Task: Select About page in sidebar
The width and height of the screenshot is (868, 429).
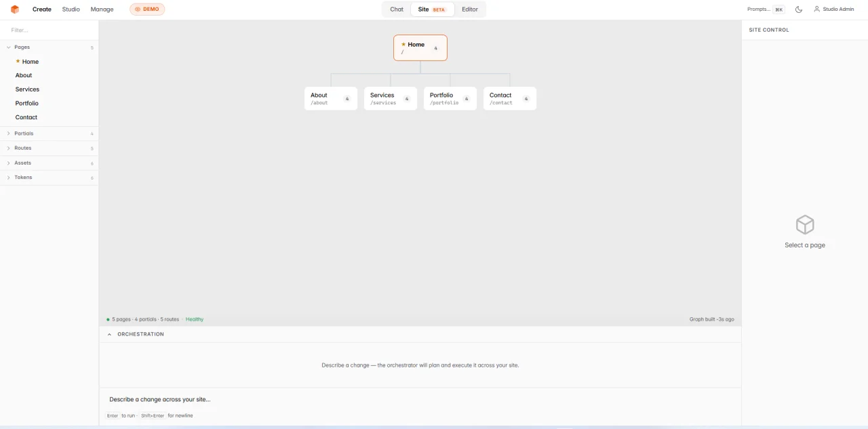Action: (x=49, y=75)
